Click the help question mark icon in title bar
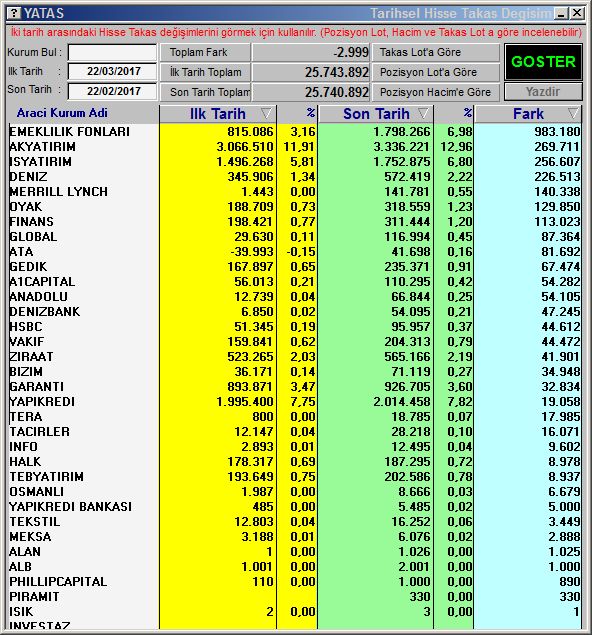Screen dimensions: 592x635 (x=14, y=13)
